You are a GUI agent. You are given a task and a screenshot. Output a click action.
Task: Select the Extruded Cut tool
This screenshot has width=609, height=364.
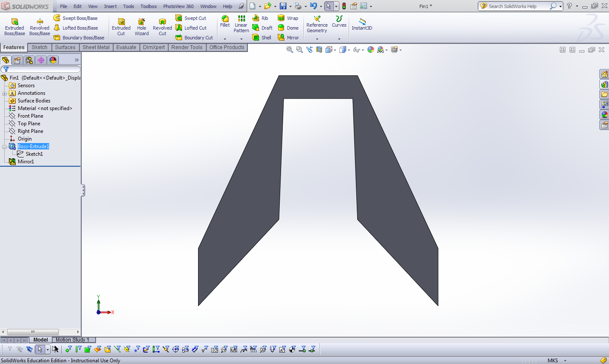(x=121, y=27)
